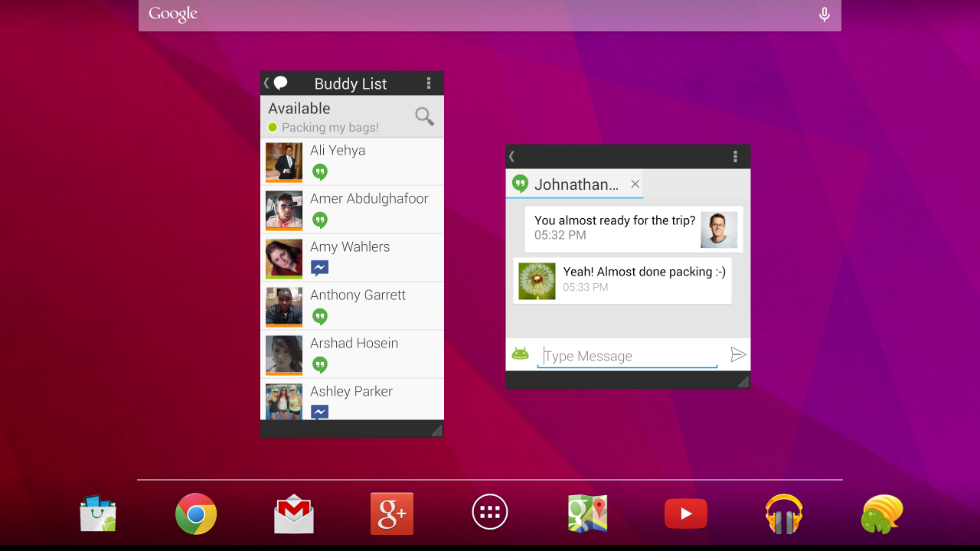Collapse the chat window using back chevron
This screenshot has height=551, width=980.
(511, 157)
